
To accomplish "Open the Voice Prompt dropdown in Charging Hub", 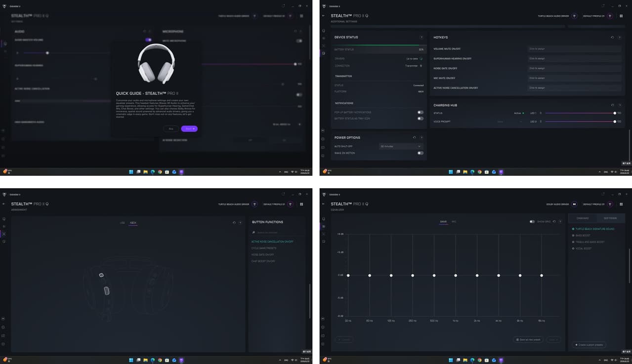I will pyautogui.click(x=509, y=121).
